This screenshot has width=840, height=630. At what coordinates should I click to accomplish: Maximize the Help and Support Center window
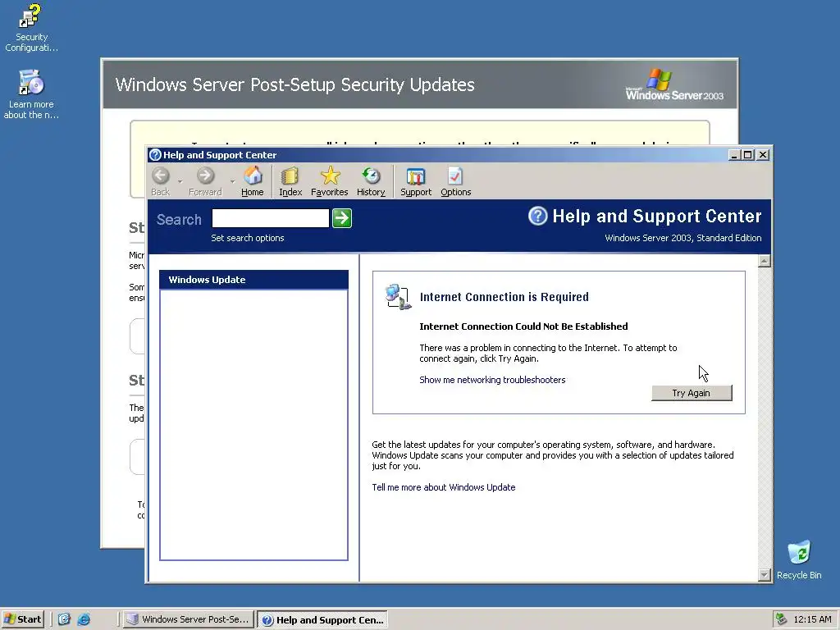(748, 155)
